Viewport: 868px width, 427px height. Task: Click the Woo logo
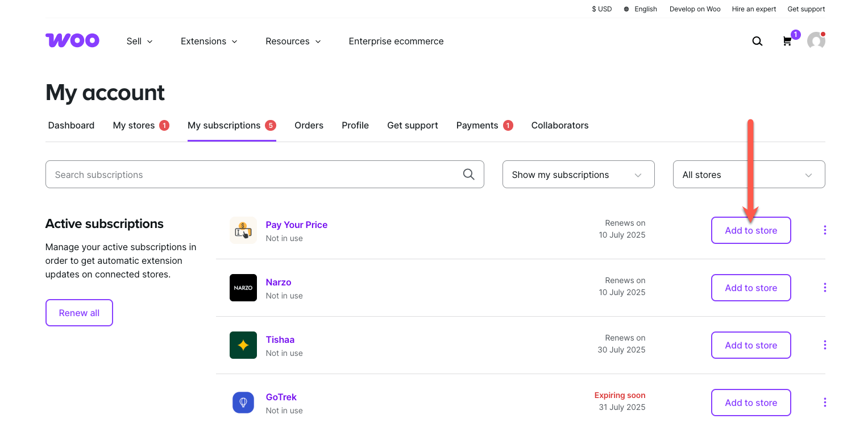[72, 40]
